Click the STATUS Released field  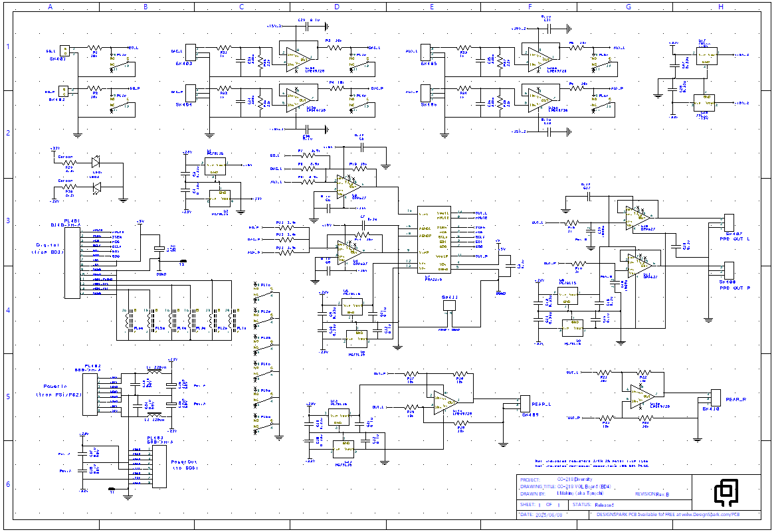[593, 505]
